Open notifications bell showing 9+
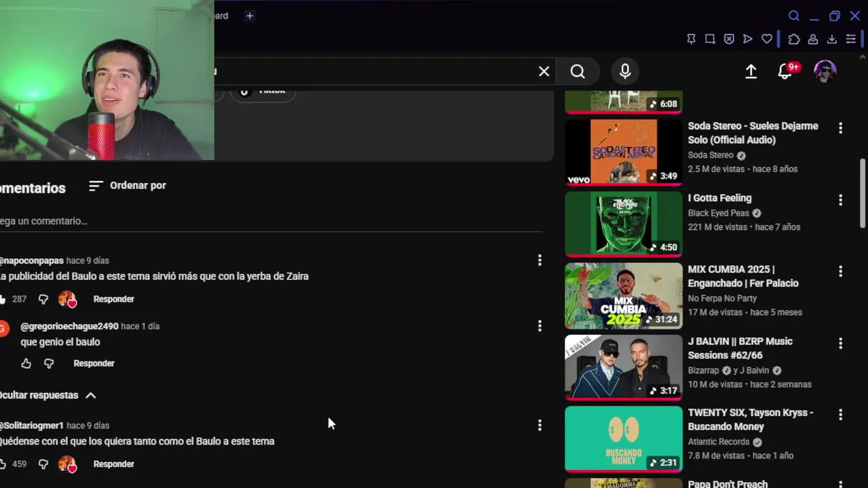Viewport: 868px width, 488px height. point(787,70)
